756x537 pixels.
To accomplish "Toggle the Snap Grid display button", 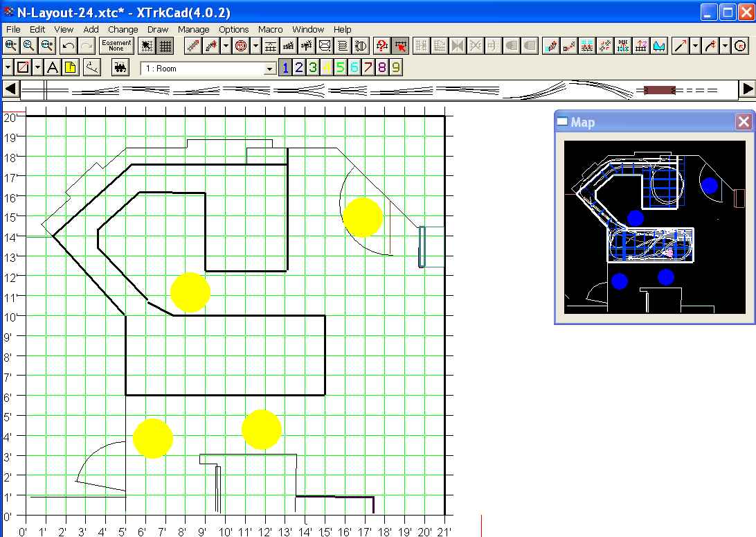I will [x=165, y=46].
